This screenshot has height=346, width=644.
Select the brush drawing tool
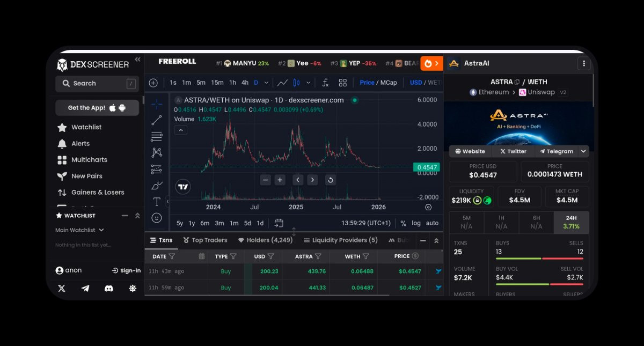[156, 186]
